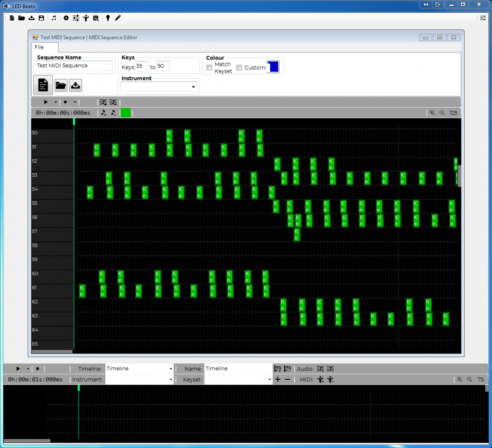Remove MIDI item next to MIDI label
492x448 pixels.
coord(330,380)
